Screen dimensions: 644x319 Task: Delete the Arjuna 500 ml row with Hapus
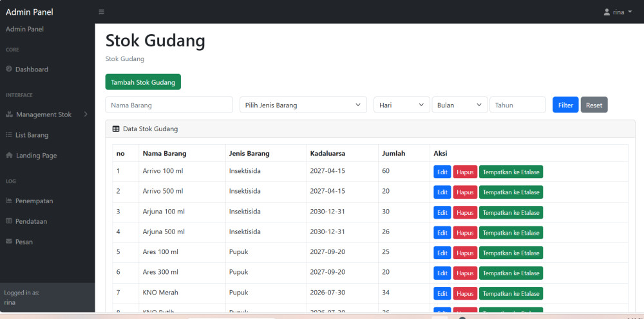pyautogui.click(x=465, y=232)
